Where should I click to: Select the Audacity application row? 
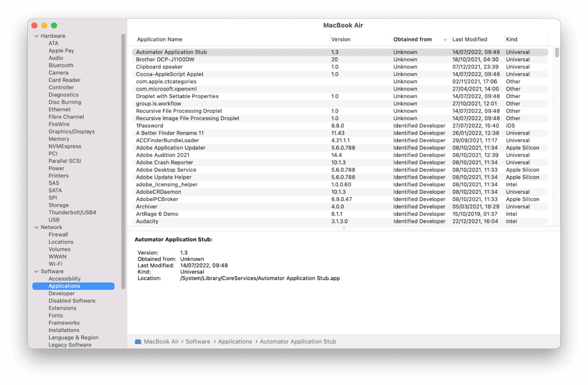tap(340, 221)
